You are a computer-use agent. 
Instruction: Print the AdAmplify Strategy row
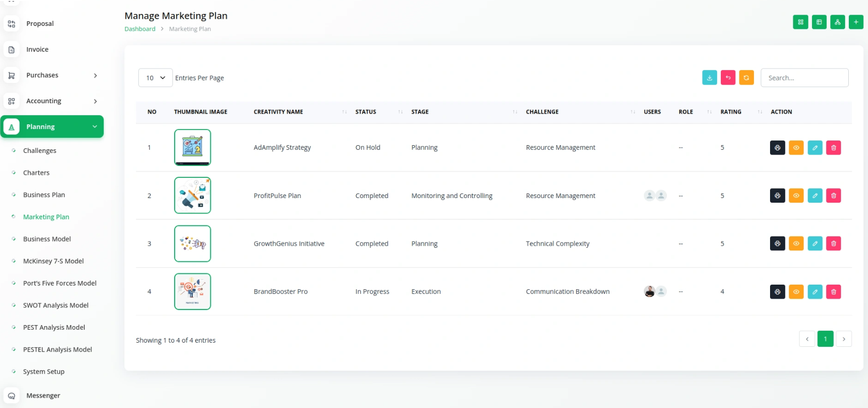click(x=777, y=148)
